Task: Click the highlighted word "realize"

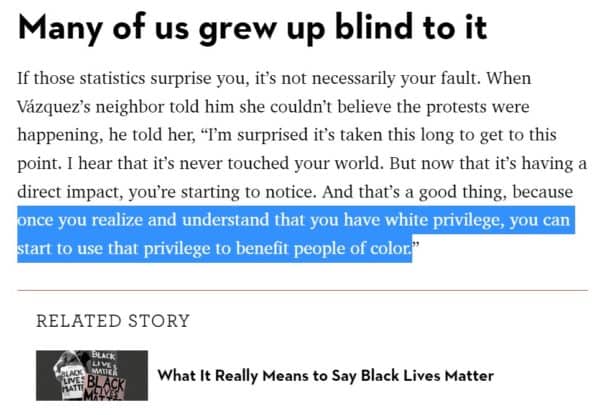Action: (117, 220)
